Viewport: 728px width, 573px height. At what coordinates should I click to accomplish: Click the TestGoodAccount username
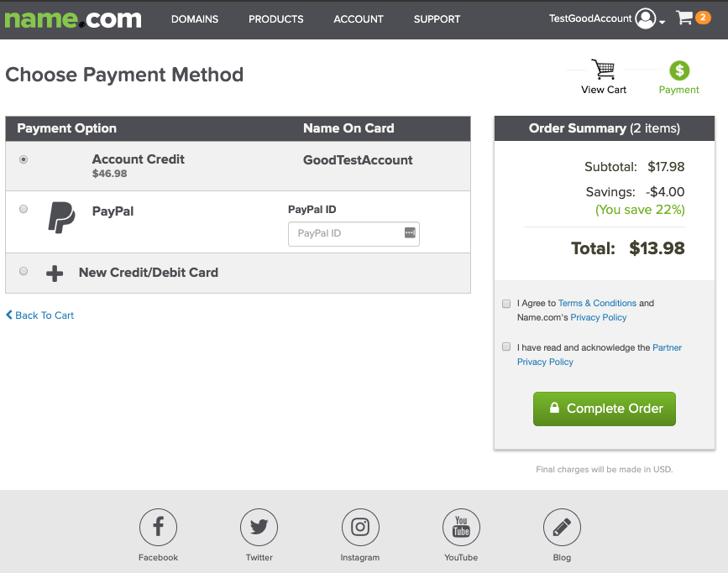click(590, 18)
